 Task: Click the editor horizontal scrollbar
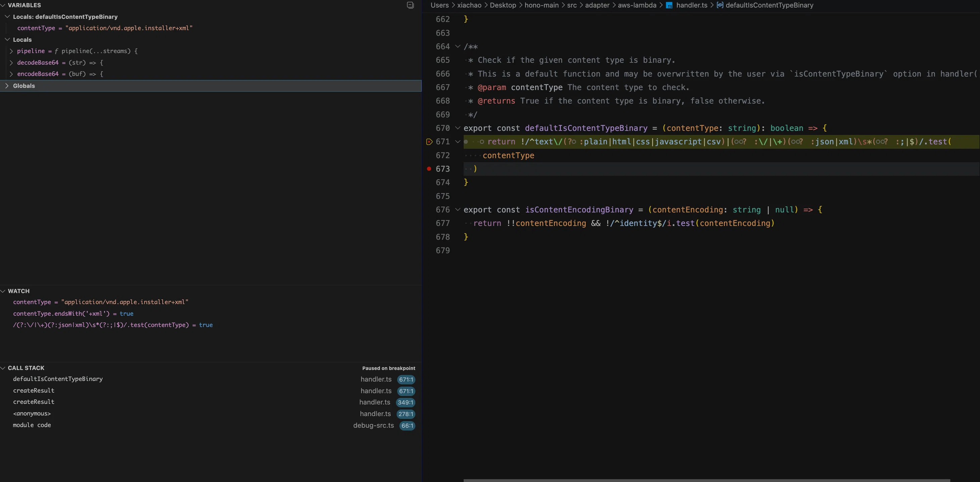706,480
